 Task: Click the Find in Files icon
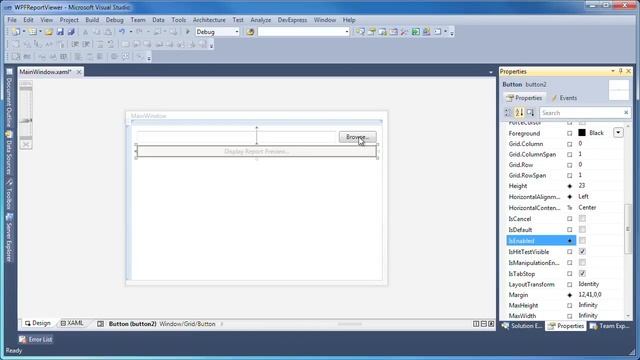pos(250,32)
